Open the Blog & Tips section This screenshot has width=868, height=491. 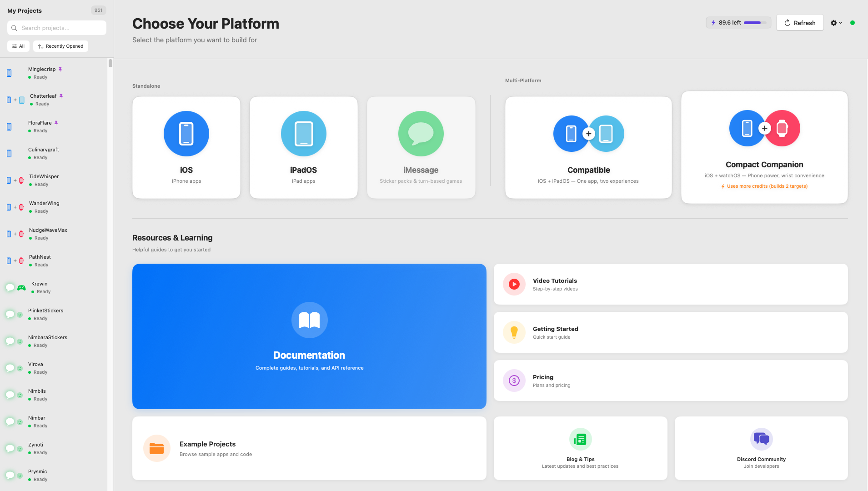coord(580,448)
